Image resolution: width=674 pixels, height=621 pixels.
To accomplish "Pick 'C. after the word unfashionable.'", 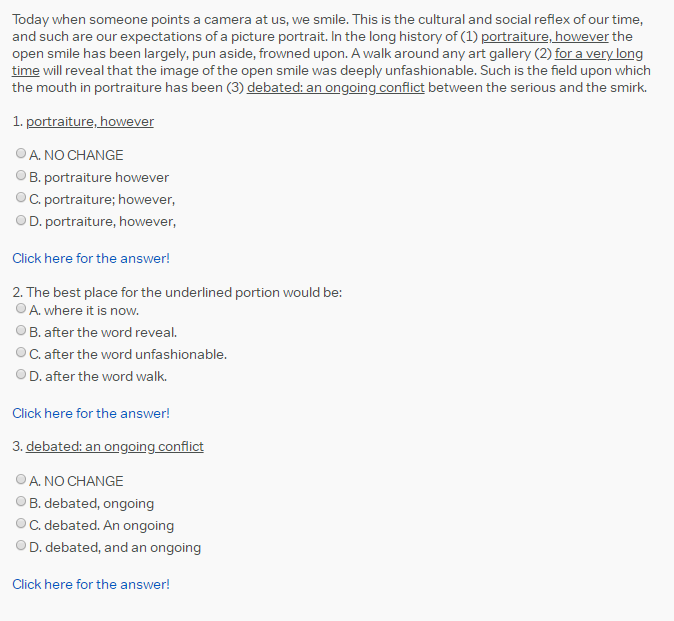I will [x=21, y=352].
